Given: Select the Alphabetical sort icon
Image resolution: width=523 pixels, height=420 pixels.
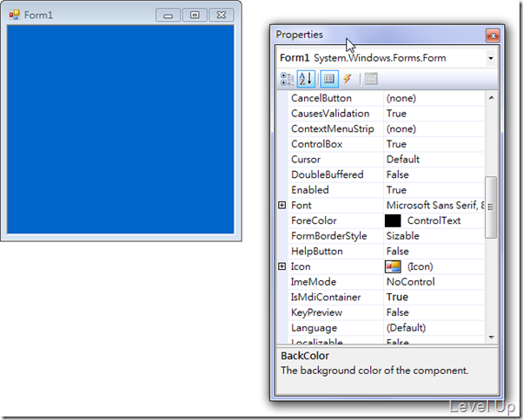Looking at the screenshot, I should tap(306, 79).
